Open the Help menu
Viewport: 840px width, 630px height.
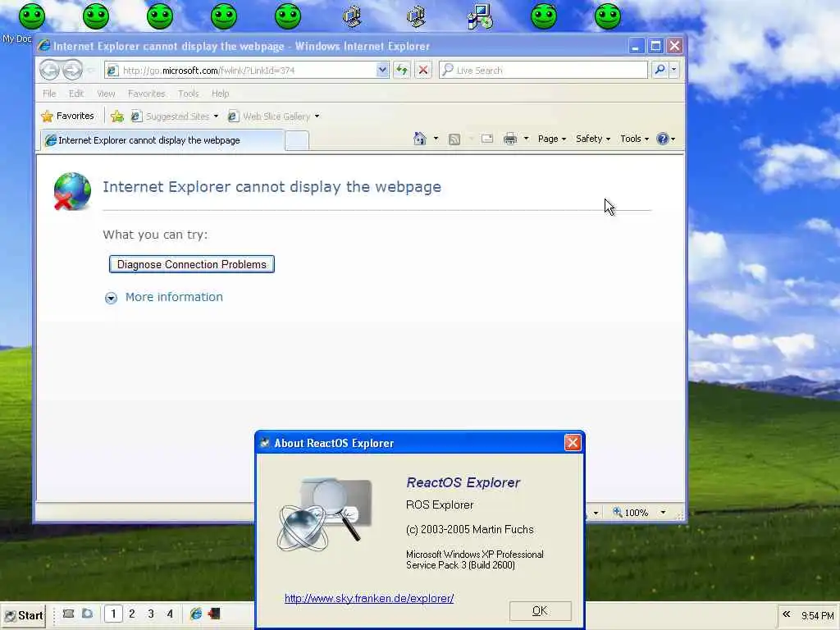pyautogui.click(x=220, y=94)
